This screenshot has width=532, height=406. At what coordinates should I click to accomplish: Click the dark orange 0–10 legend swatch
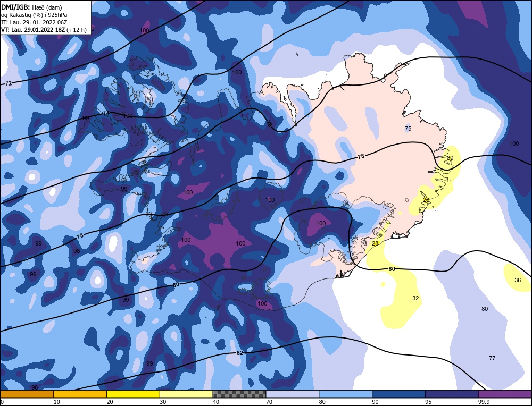point(27,394)
